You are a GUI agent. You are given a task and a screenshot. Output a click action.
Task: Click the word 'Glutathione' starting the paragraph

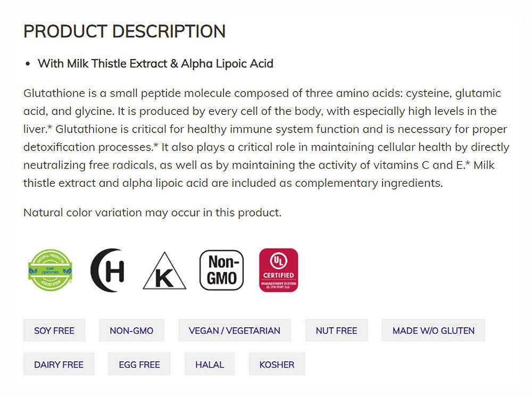tap(54, 94)
